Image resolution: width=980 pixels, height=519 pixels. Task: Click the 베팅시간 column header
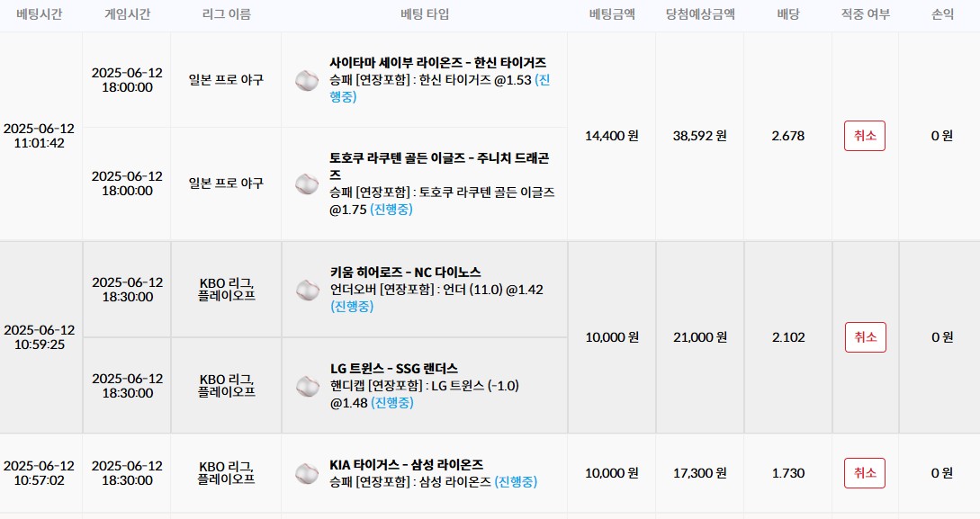[40, 14]
